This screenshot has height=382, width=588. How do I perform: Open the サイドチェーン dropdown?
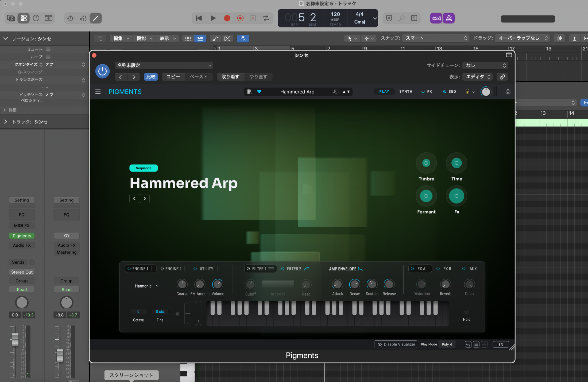click(485, 65)
